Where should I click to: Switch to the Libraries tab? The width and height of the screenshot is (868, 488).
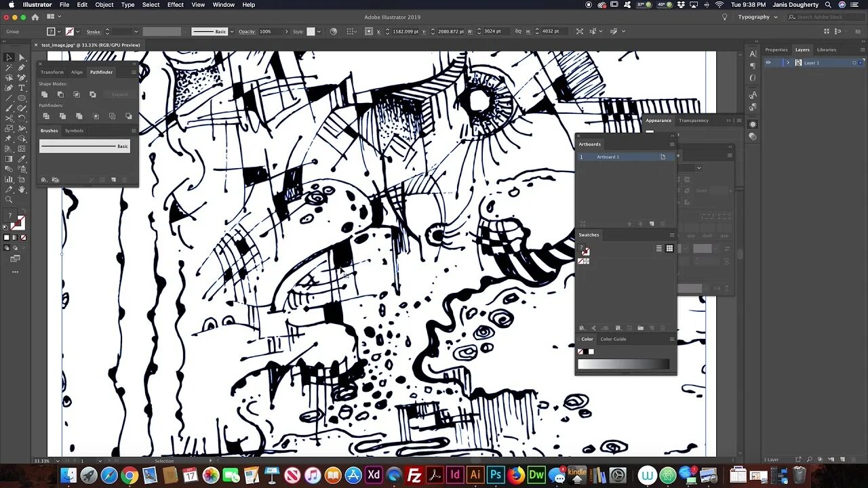point(826,49)
